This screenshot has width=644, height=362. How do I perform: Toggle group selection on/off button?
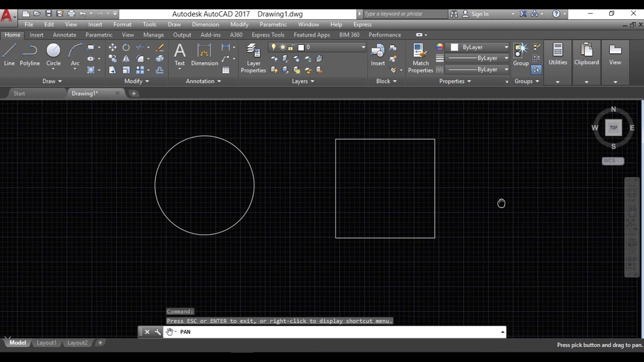coord(536,70)
